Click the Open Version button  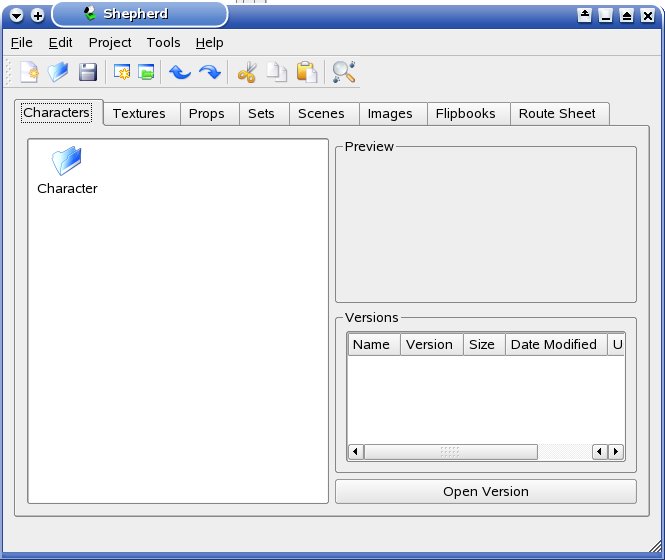click(x=486, y=491)
